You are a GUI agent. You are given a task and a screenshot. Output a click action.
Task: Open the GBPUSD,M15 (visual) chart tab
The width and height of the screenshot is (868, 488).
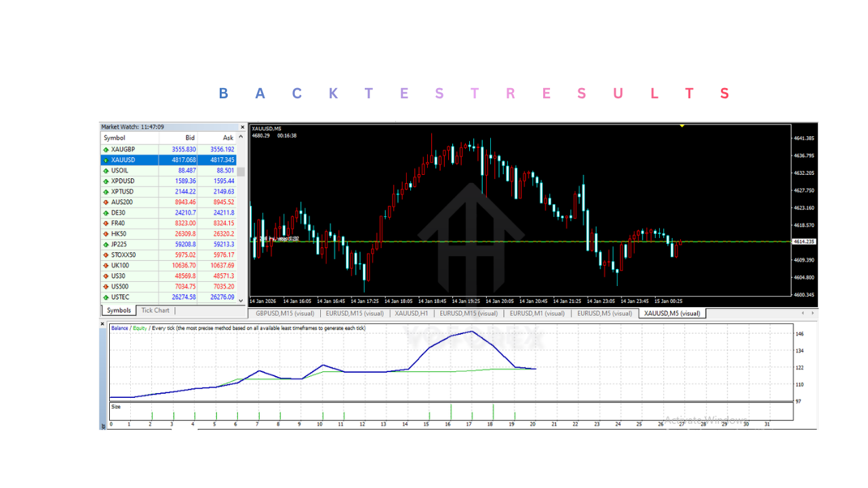[x=285, y=313]
